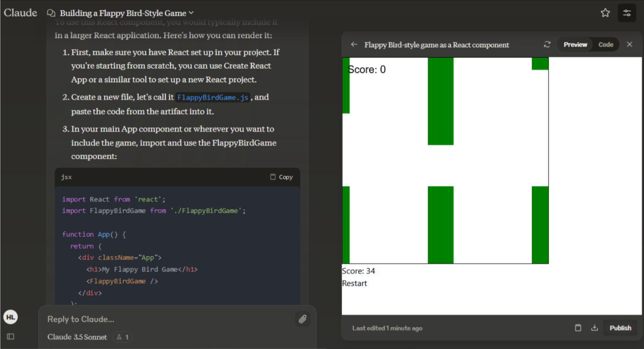
Task: Copy artifact contents with clipboard icon
Action: coord(578,328)
